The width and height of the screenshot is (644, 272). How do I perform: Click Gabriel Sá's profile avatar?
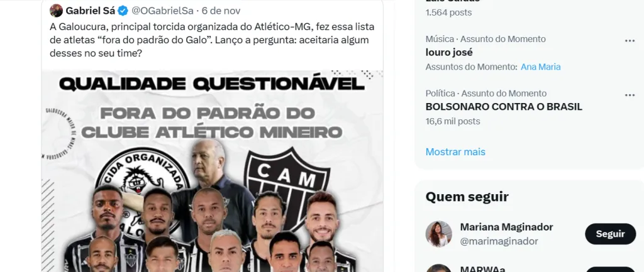[56, 11]
